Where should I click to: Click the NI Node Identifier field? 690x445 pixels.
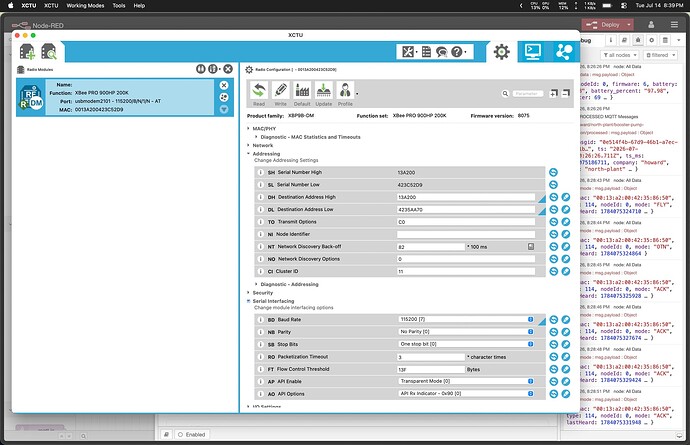pyautogui.click(x=466, y=234)
